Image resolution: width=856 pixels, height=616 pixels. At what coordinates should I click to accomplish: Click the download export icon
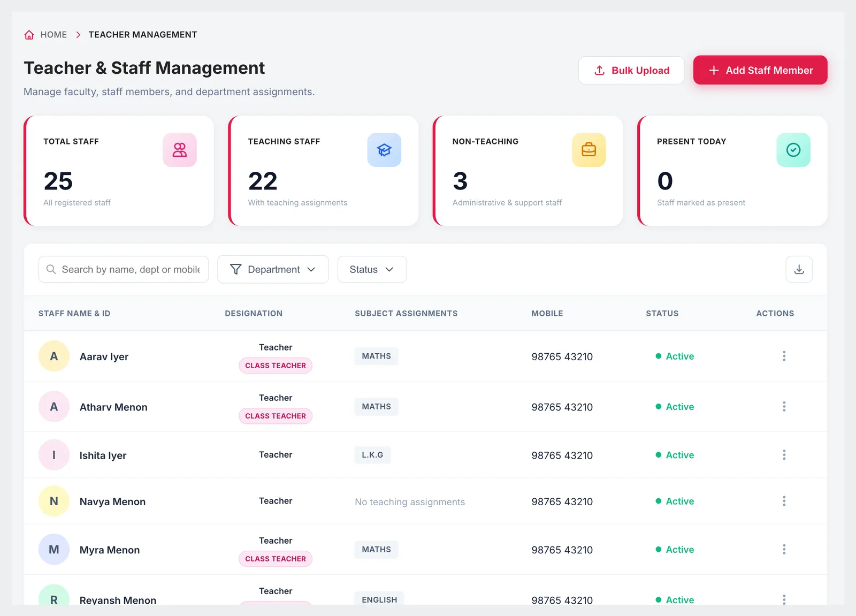(799, 269)
